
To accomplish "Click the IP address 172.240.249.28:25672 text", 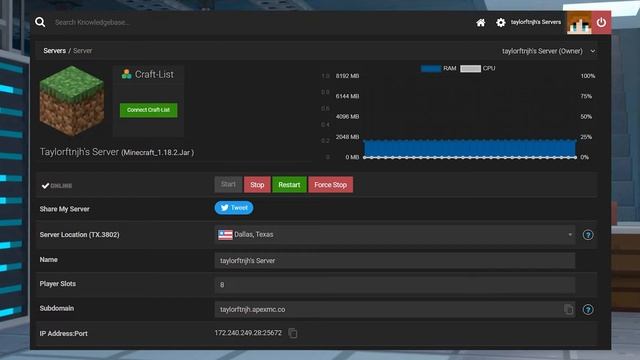I will coord(248,333).
